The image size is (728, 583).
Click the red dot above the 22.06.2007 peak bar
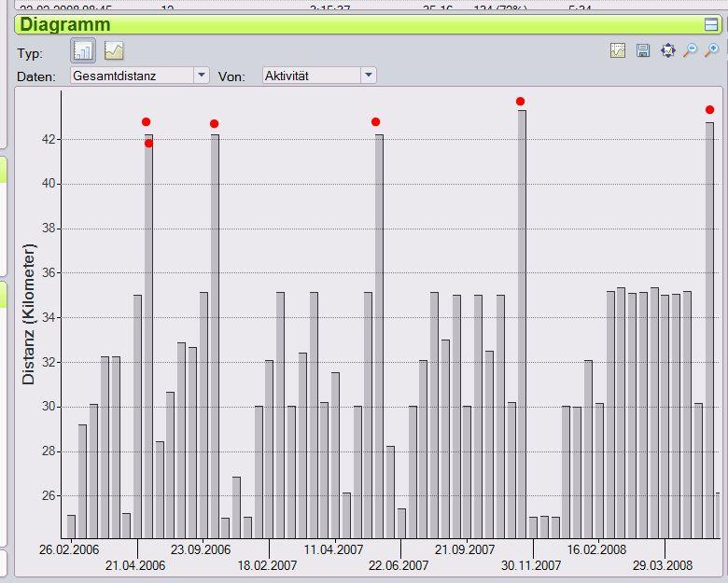(375, 121)
